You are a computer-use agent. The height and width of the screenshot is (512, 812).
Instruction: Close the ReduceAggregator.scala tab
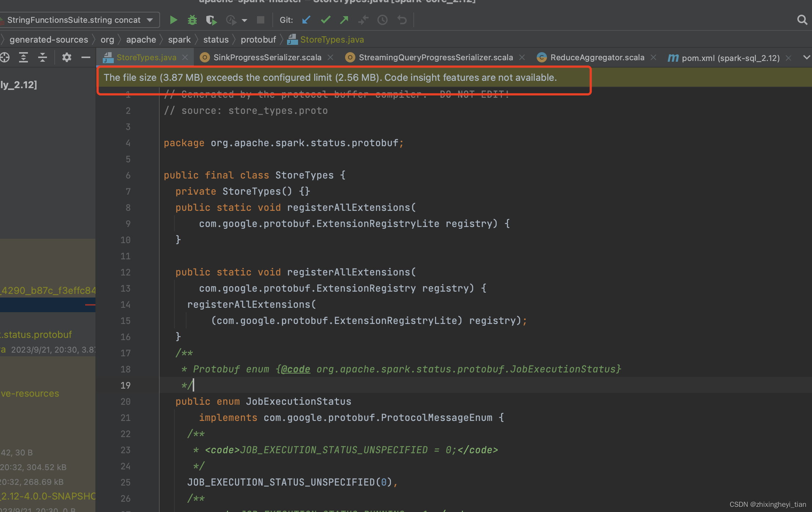tap(653, 58)
